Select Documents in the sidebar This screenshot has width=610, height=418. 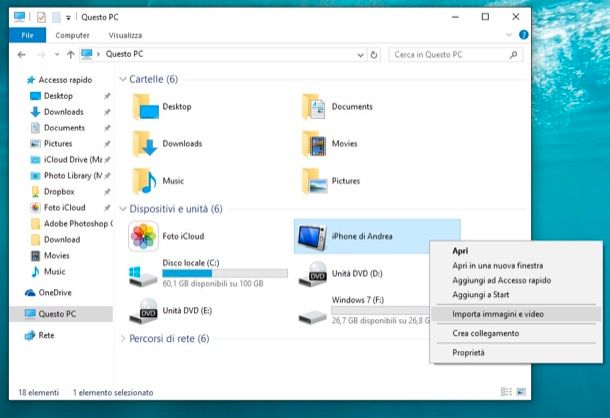pos(64,128)
